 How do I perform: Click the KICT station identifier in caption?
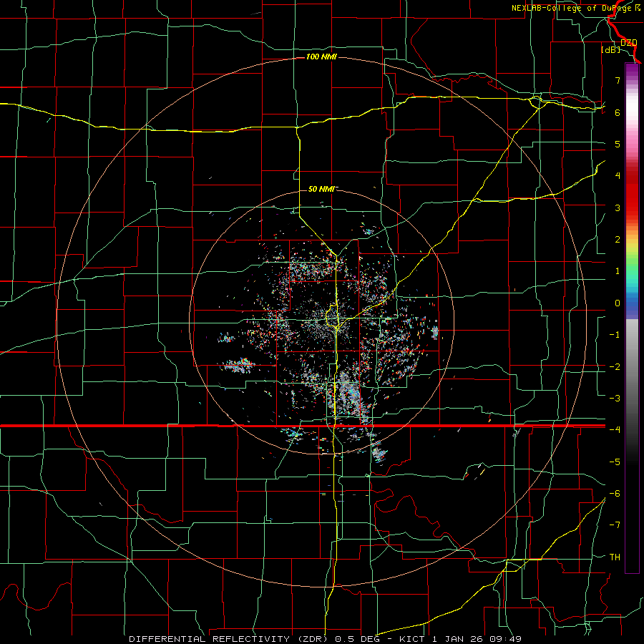coord(413,639)
